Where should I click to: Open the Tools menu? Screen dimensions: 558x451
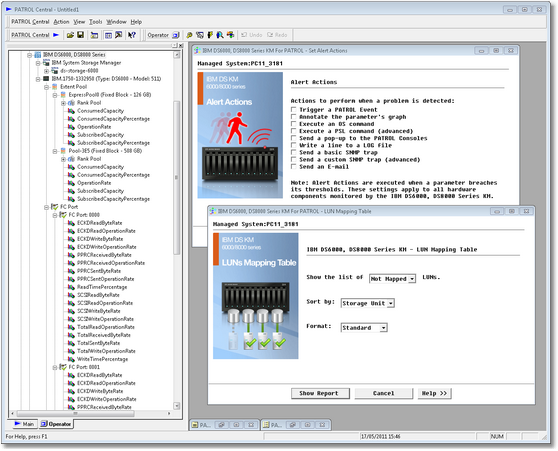pos(95,22)
